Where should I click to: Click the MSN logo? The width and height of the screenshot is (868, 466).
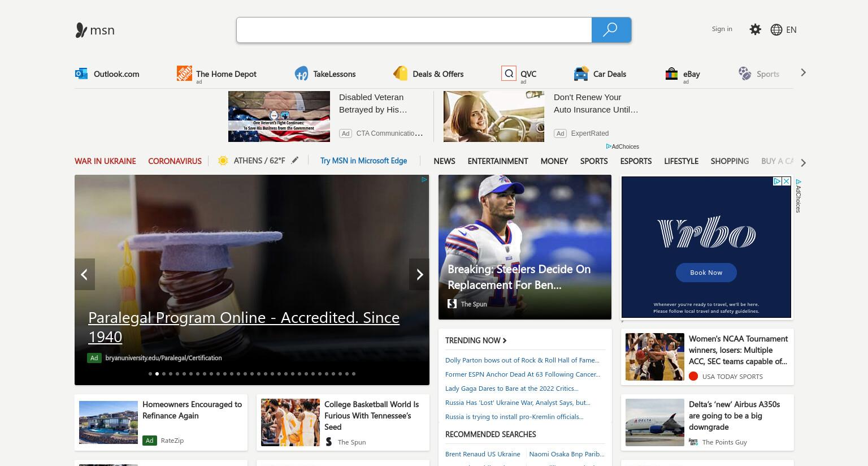point(95,30)
